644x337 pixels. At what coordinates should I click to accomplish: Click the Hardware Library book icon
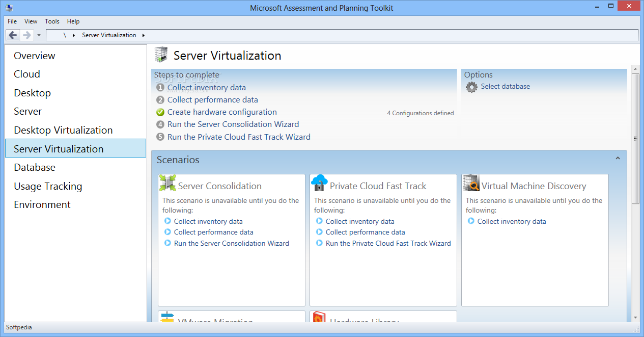click(x=319, y=317)
